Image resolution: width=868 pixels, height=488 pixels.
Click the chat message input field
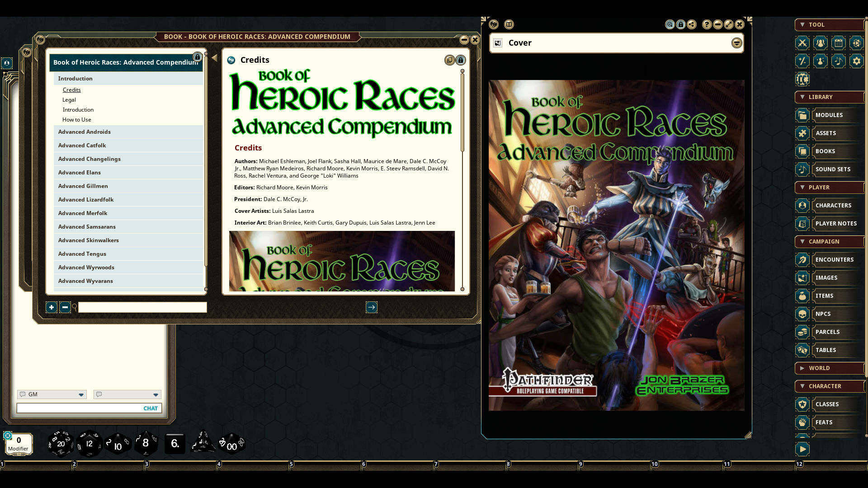point(89,408)
